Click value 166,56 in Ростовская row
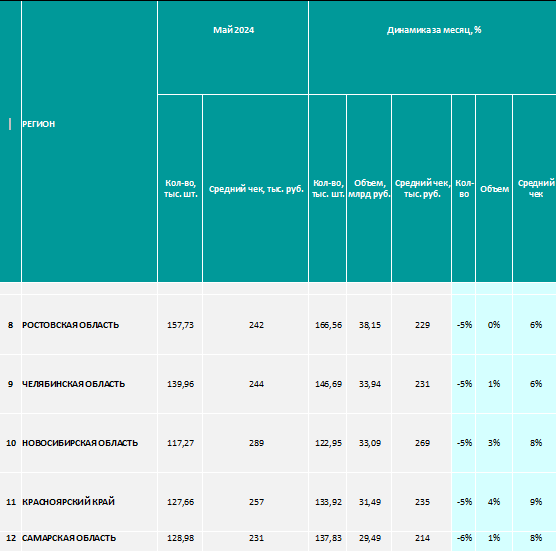 [328, 324]
